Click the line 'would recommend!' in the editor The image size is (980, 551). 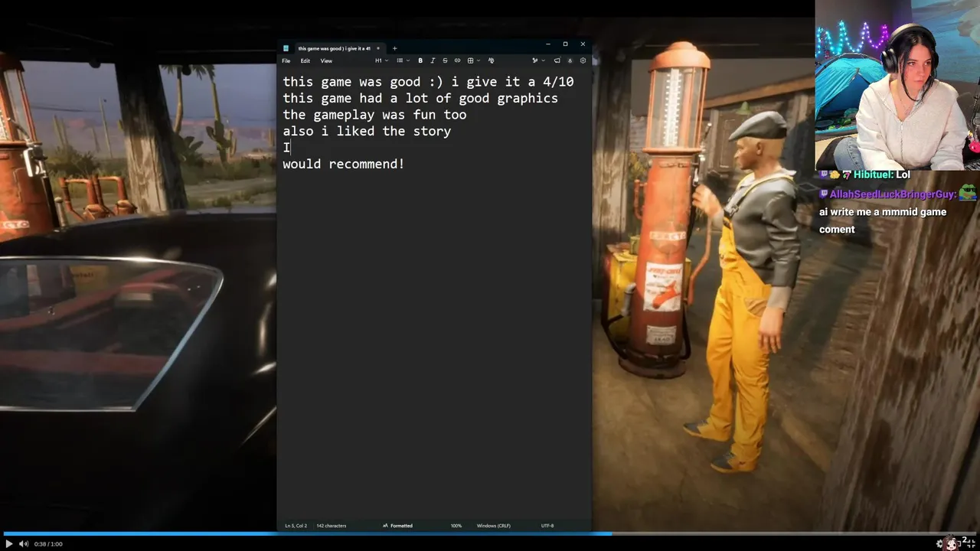(344, 164)
